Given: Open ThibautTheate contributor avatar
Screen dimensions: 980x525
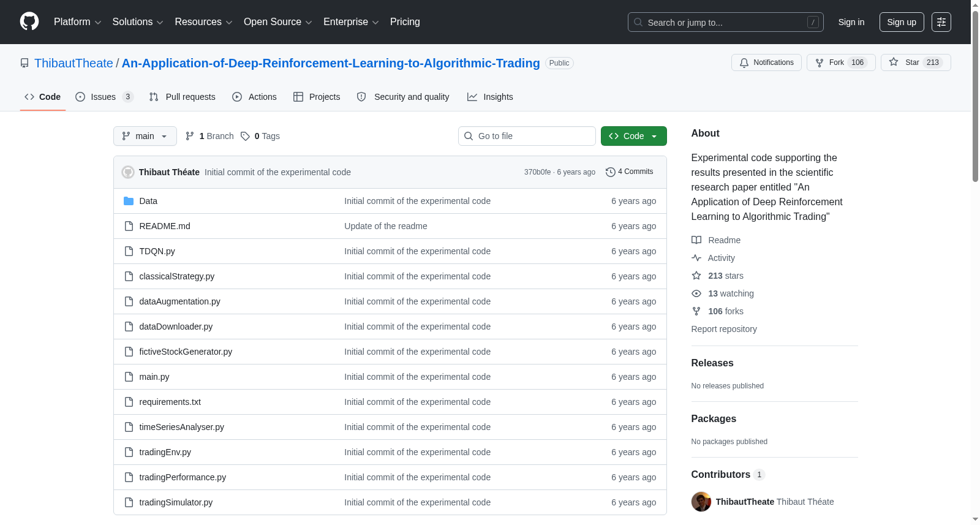Looking at the screenshot, I should click(x=701, y=502).
